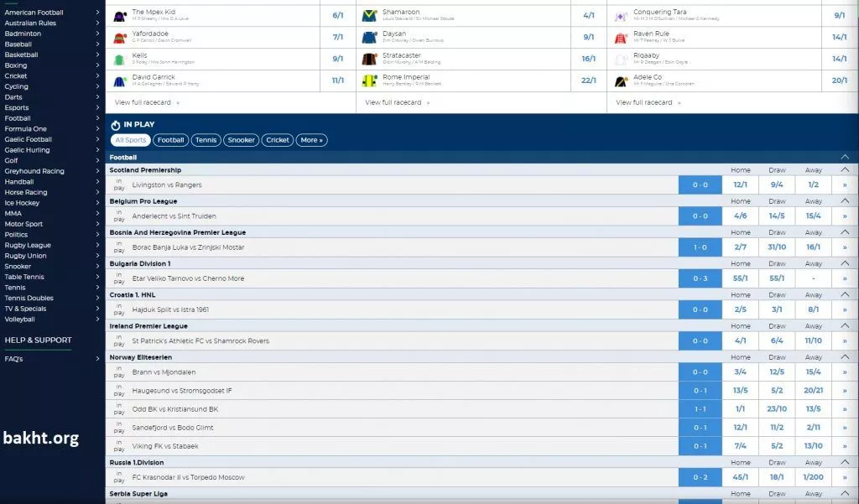Open more markets arrow for Hajduk Split match
859x504 pixels.
click(x=845, y=310)
